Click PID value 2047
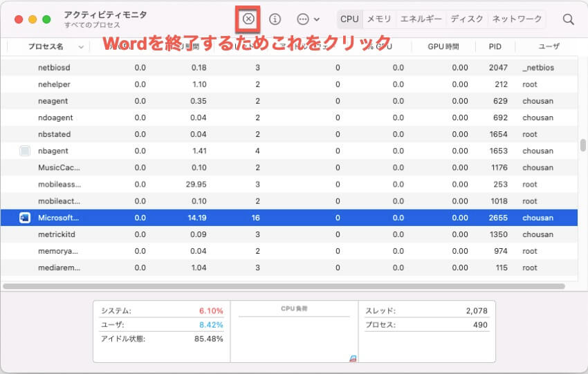Viewport: 588px width, 374px height. [498, 68]
